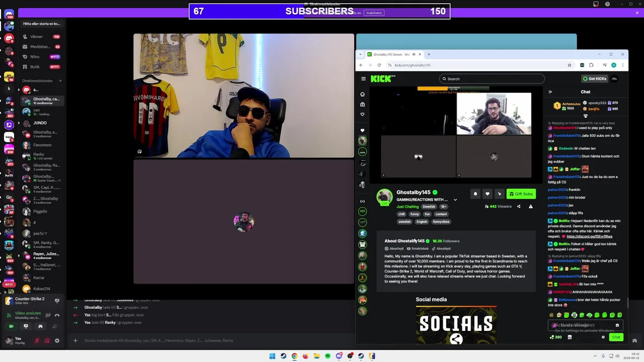Click the Swedish language tag
Screen dimensions: 644x362
429,206
